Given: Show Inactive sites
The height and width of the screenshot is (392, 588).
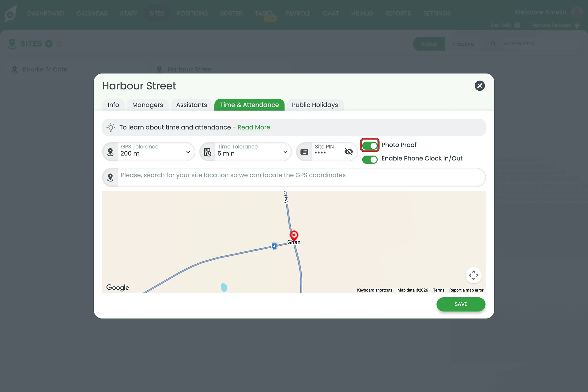Looking at the screenshot, I should 463,44.
